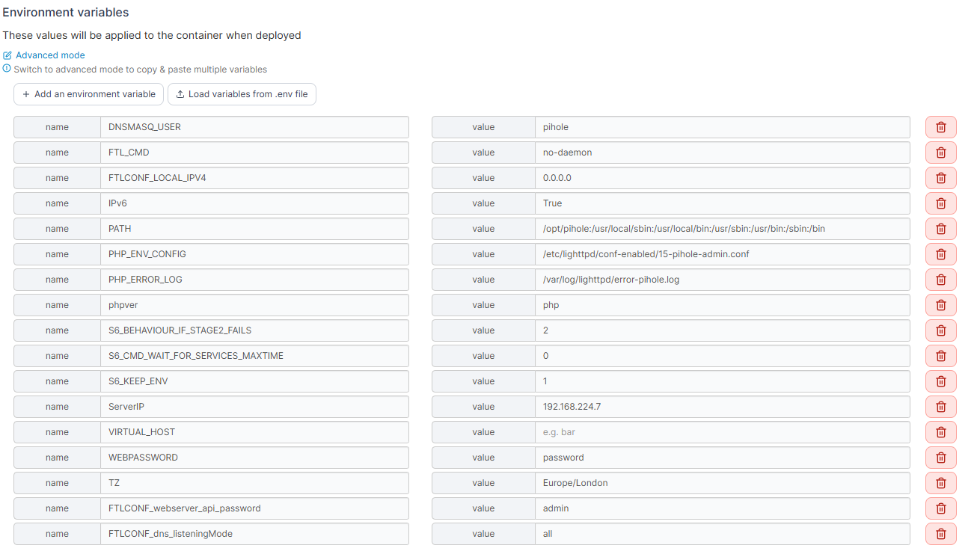Click the S6_KEEP_ENV name field

click(254, 381)
